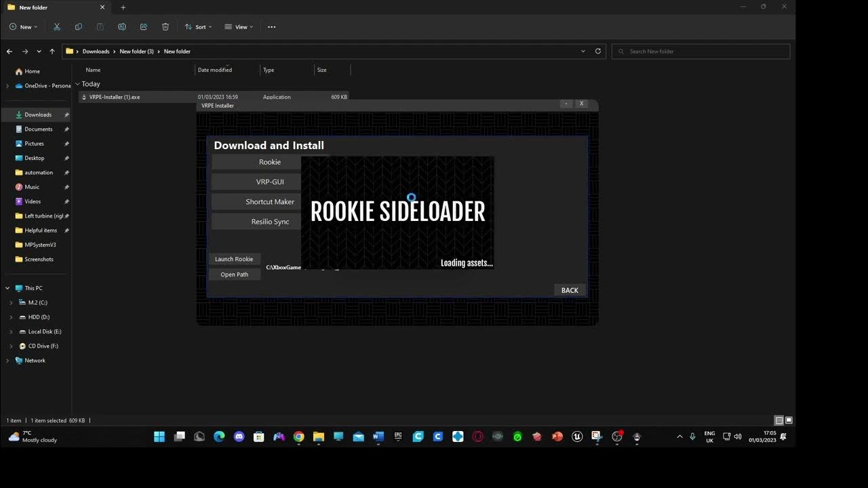
Task: Open recent locations dropdown arrow
Action: pyautogui.click(x=39, y=52)
